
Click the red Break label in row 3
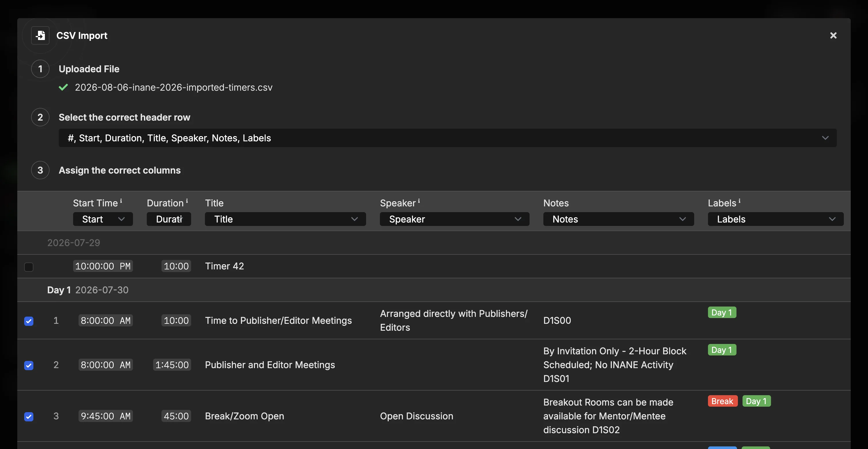(722, 401)
